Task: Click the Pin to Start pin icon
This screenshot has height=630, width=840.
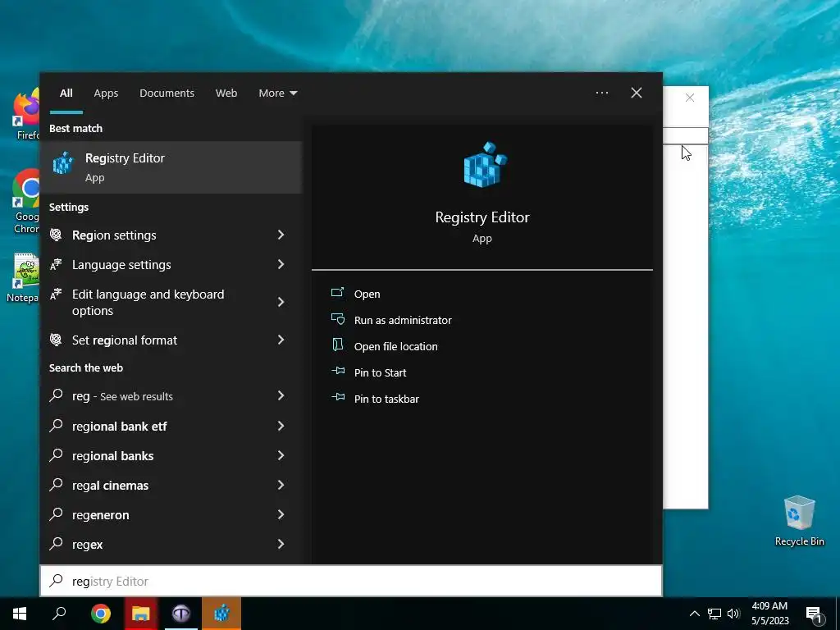Action: click(338, 371)
